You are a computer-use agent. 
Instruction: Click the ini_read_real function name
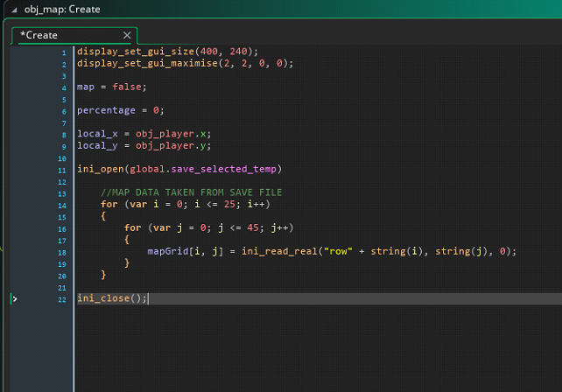(279, 251)
